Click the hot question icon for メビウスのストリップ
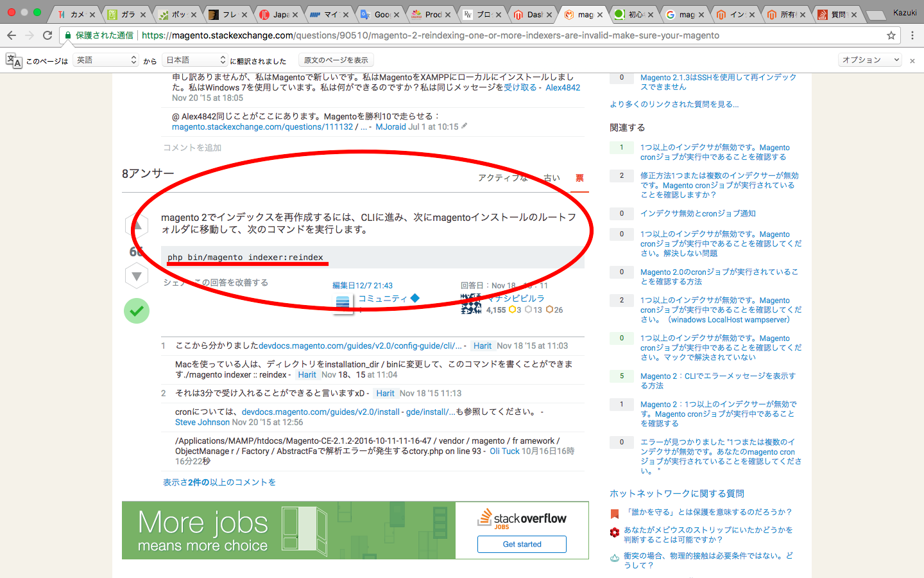The width and height of the screenshot is (924, 578). tap(615, 532)
